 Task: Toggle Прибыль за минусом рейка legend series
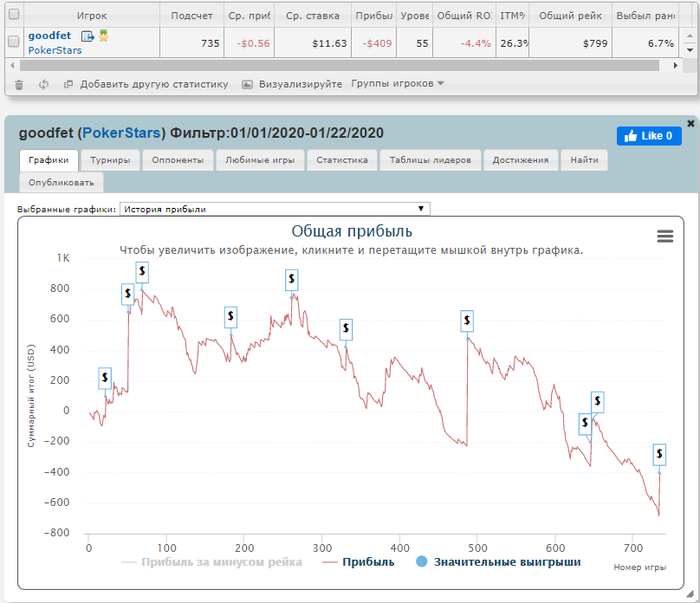coord(212,562)
